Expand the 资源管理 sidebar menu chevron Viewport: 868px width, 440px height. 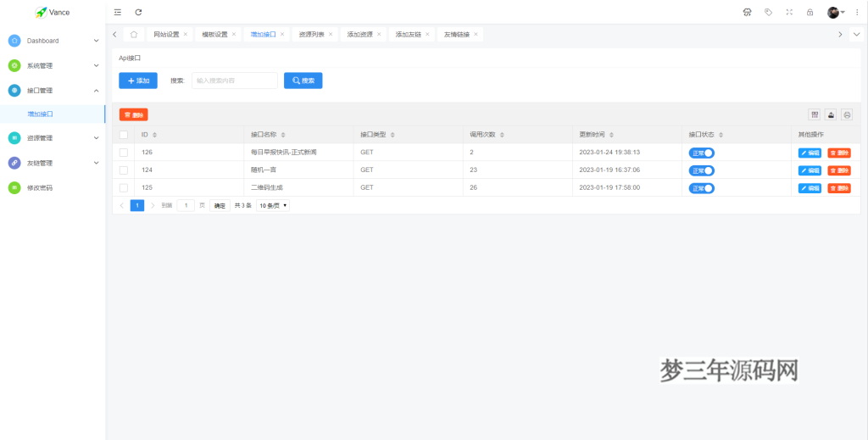96,138
